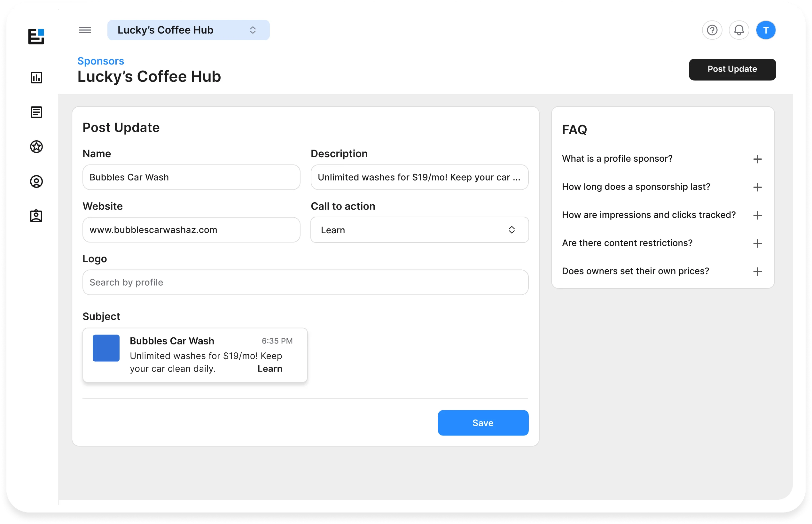Open the user profile circle sidebar icon
Viewport: 812px width, 524px height.
point(36,182)
